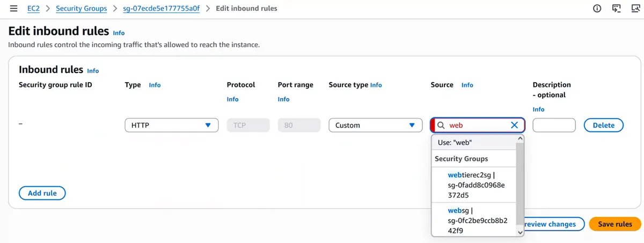
Task: Click the Source search input containing web
Action: [478, 125]
